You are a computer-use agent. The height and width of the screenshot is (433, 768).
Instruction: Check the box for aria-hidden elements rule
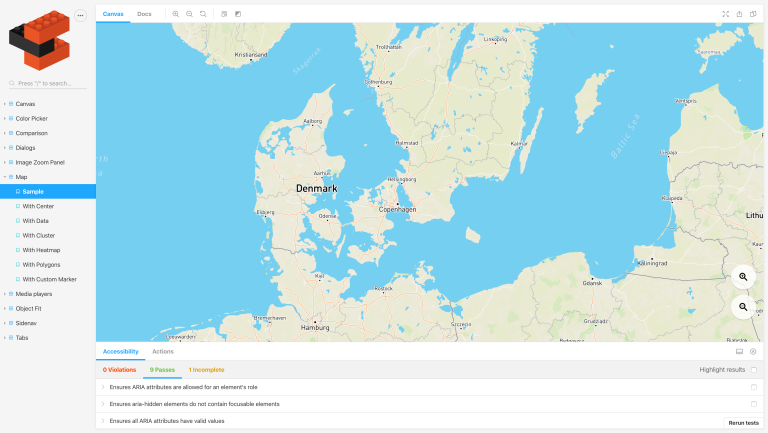(754, 404)
